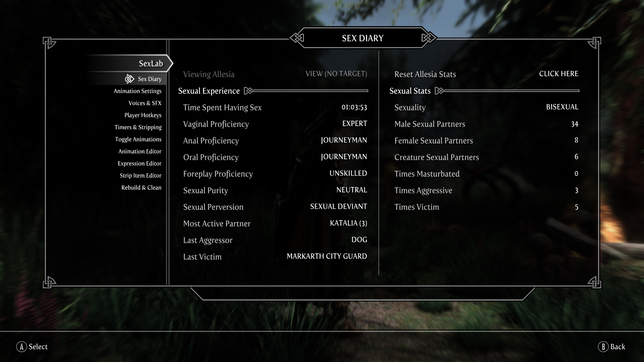Open the Toggle Animations settings

coord(137,139)
